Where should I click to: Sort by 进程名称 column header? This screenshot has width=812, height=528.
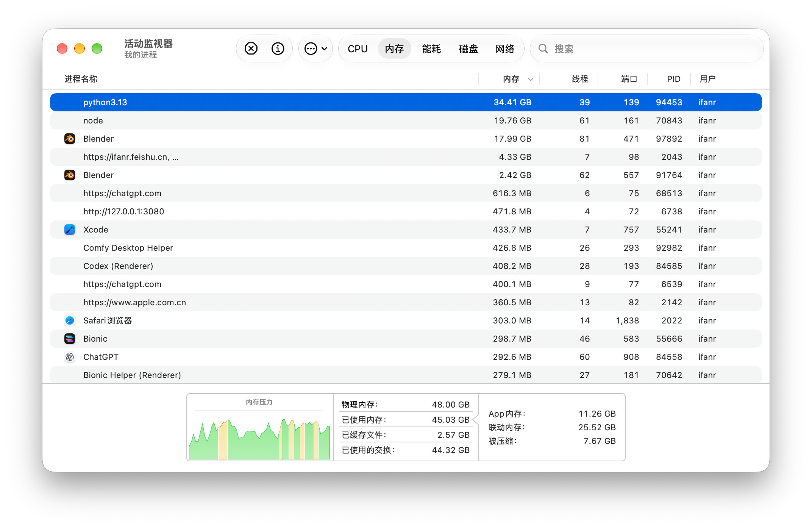[81, 79]
